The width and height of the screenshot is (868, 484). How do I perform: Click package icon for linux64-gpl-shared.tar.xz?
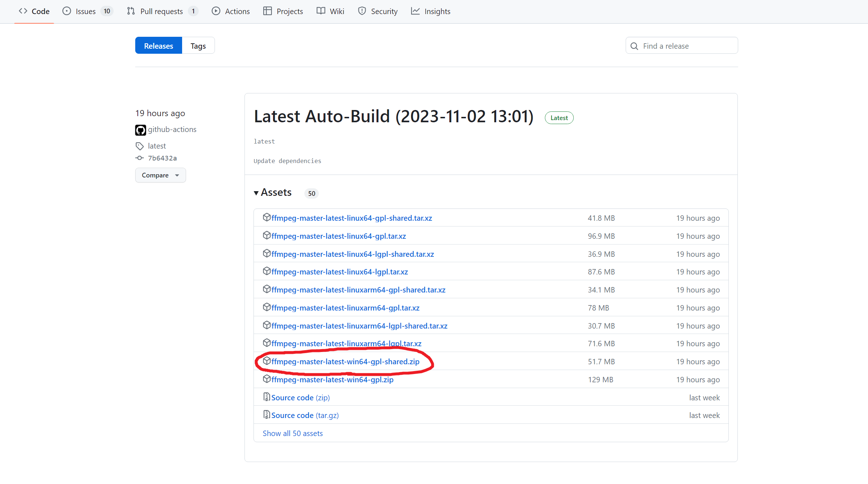(266, 217)
